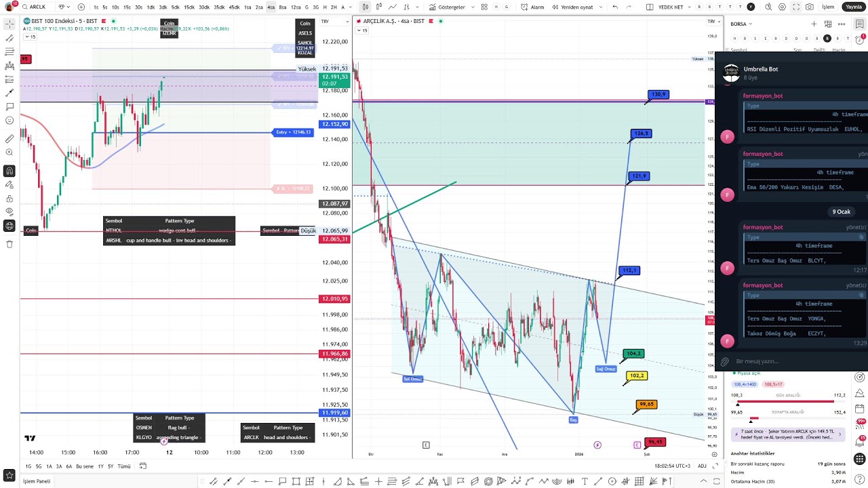This screenshot has height=488, width=868.
Task: Open the YEDEK NET layout menu
Action: pyautogui.click(x=671, y=7)
